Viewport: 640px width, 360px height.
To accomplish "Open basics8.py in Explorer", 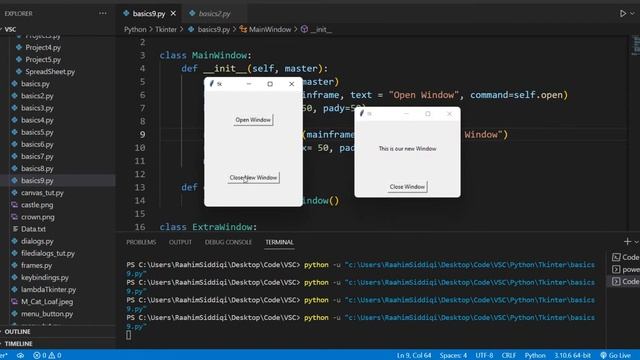I will coord(37,169).
